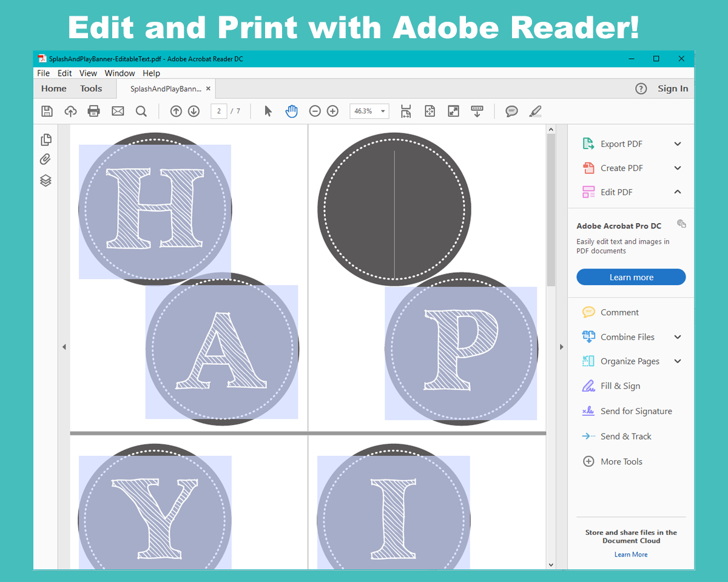This screenshot has width=728, height=582.
Task: Click the editable letter H field
Action: tap(155, 212)
